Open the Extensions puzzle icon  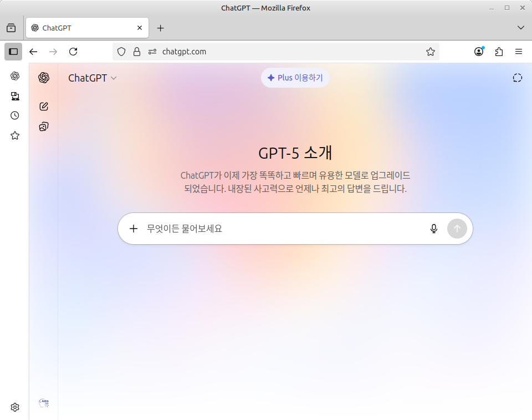pos(499,52)
